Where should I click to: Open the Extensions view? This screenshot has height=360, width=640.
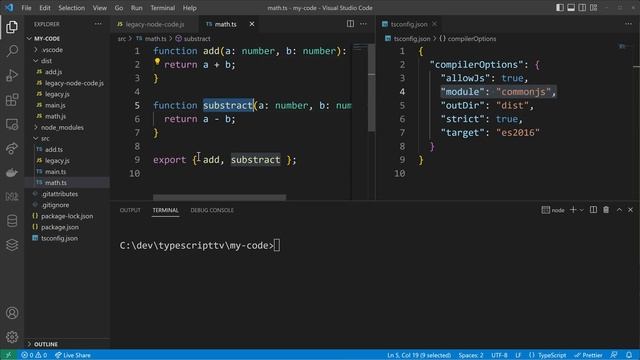[12, 100]
